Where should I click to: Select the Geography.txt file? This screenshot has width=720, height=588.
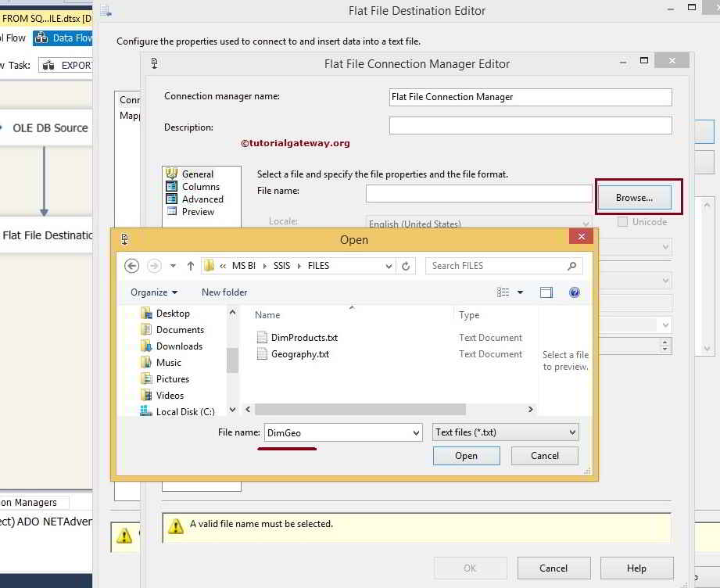[299, 354]
